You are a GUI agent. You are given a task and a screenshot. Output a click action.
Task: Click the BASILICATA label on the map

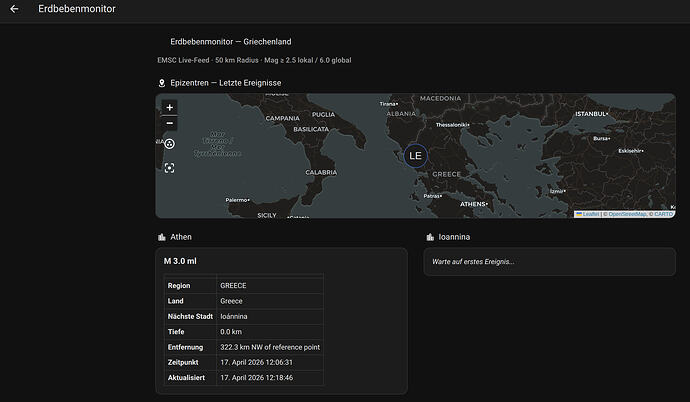(x=311, y=129)
